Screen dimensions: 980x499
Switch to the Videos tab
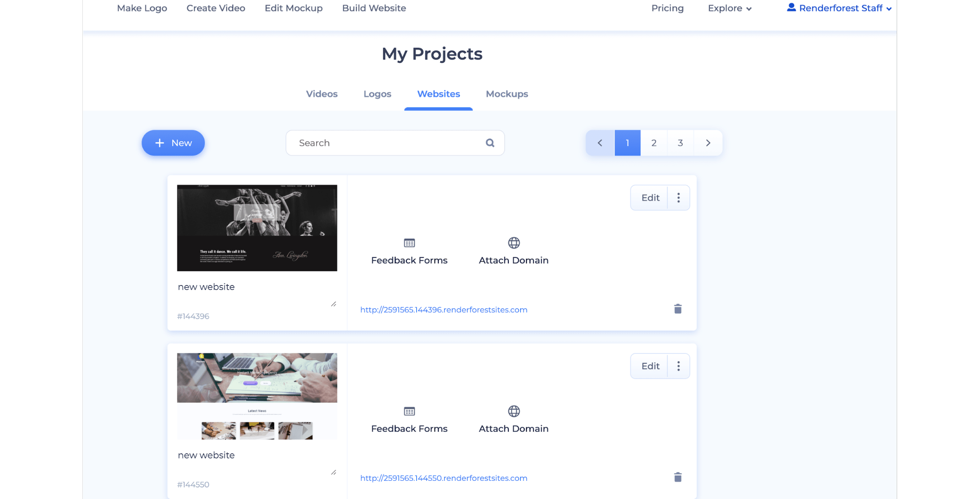click(321, 94)
